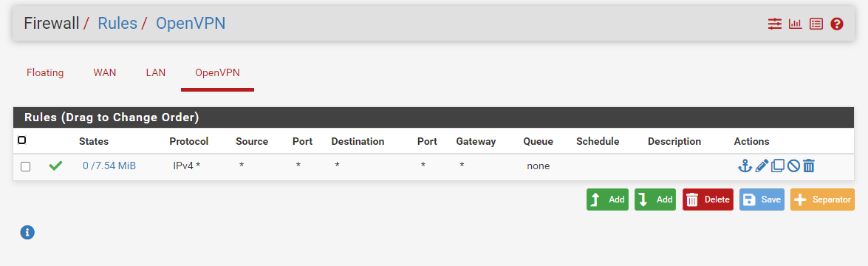Switch to the WAN tab
The width and height of the screenshot is (868, 266).
click(x=105, y=72)
